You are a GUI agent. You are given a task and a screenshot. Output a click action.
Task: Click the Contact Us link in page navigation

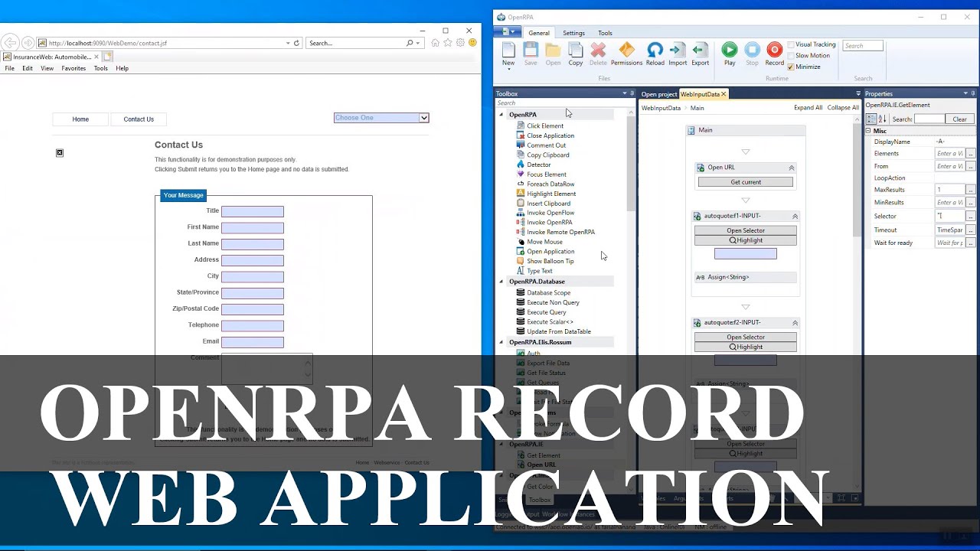point(139,119)
